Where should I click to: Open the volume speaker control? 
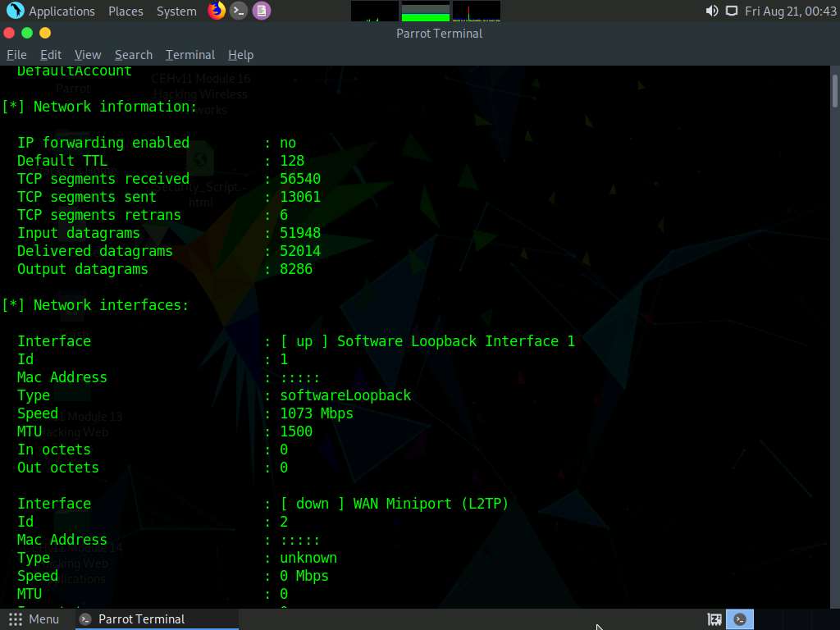(712, 11)
